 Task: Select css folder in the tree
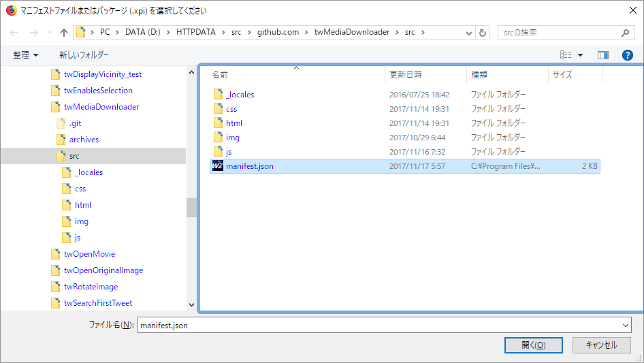[x=80, y=189]
